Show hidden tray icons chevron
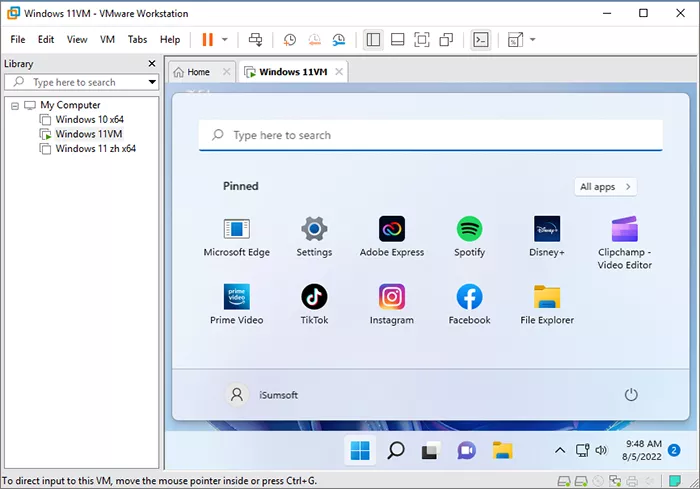The width and height of the screenshot is (700, 489). point(560,451)
